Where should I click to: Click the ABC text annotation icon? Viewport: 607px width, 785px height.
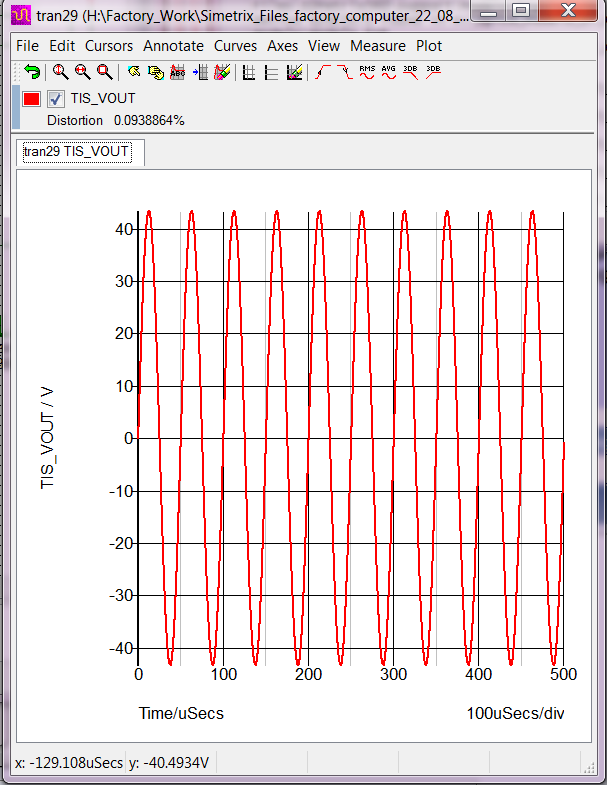coord(178,73)
